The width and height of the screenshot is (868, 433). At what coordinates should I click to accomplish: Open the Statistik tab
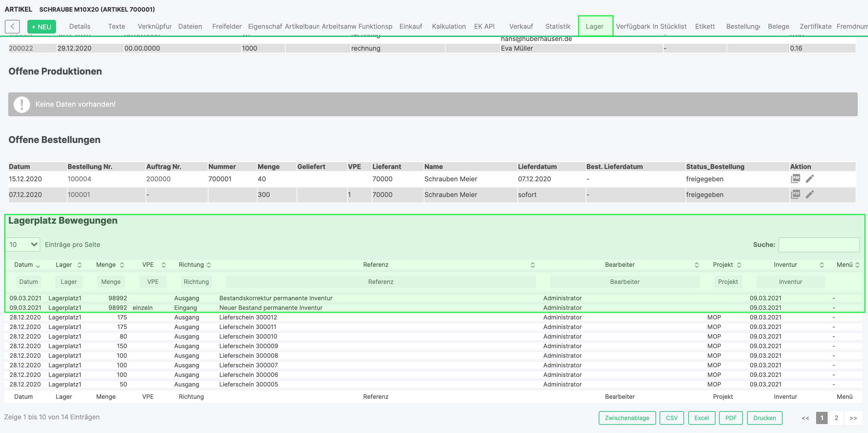558,26
